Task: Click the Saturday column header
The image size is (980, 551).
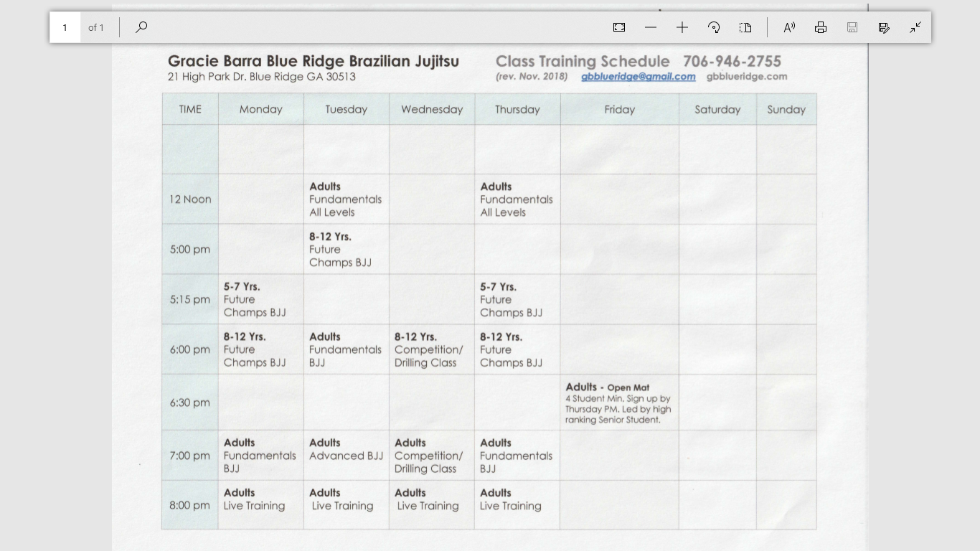Action: pyautogui.click(x=717, y=109)
